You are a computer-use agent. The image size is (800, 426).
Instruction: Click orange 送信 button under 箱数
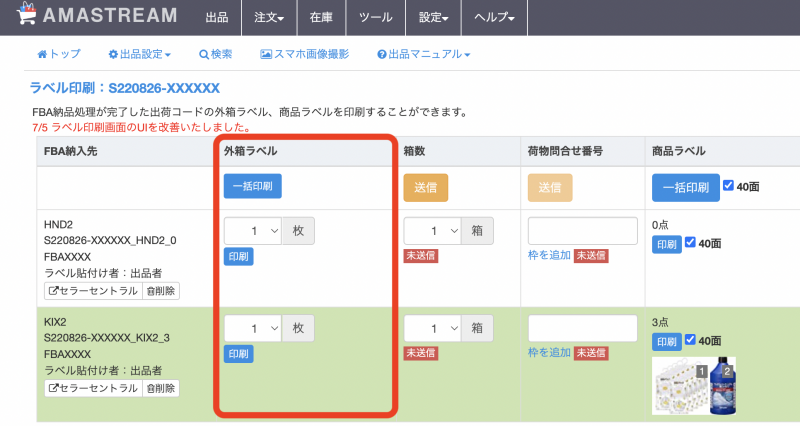point(426,188)
